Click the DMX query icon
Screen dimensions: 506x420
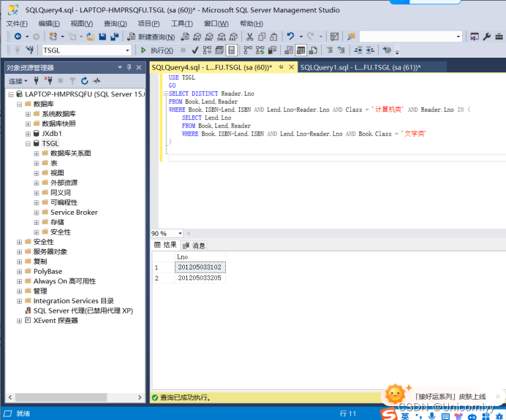[x=209, y=37]
